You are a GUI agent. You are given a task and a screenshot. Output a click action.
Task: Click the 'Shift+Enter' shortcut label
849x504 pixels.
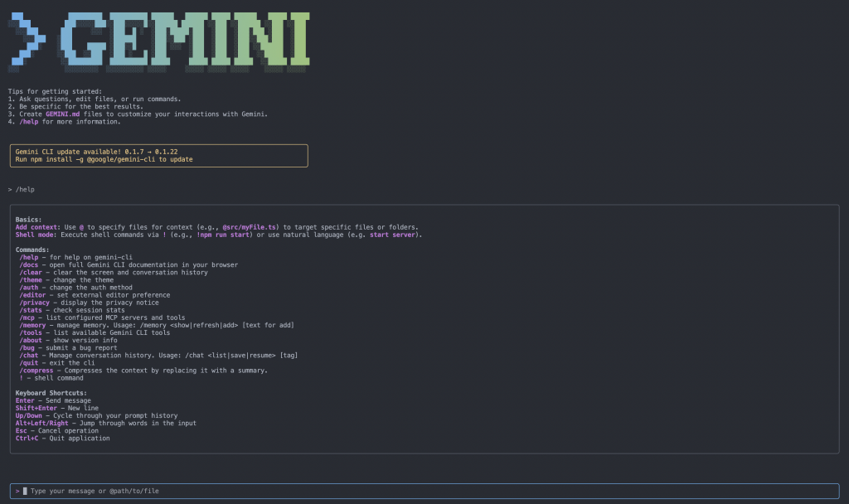[36, 409]
